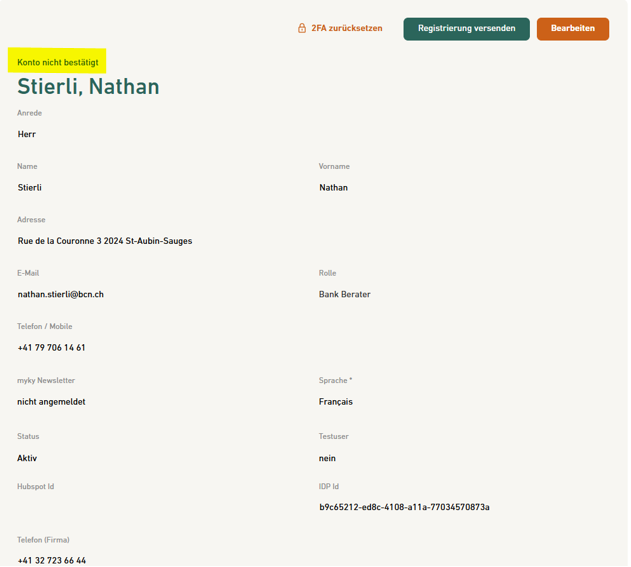Click the lock icon beside 2FA zurücksetzen
Image resolution: width=631 pixels, height=567 pixels.
301,29
